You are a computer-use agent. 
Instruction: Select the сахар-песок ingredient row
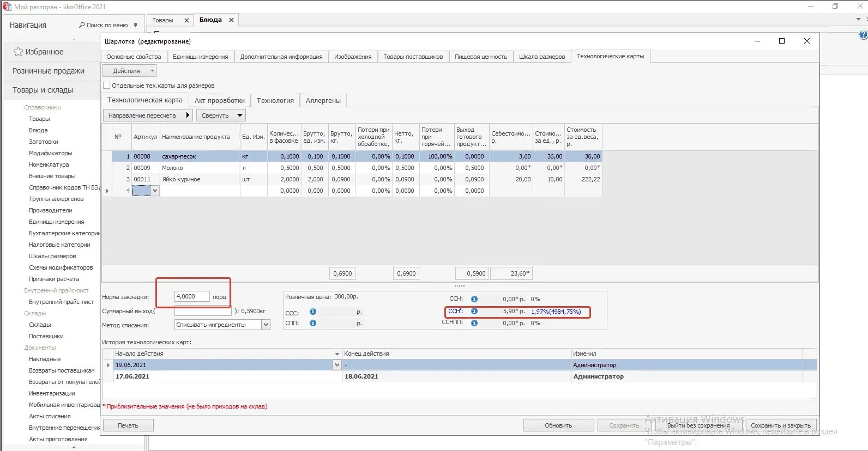(x=357, y=156)
